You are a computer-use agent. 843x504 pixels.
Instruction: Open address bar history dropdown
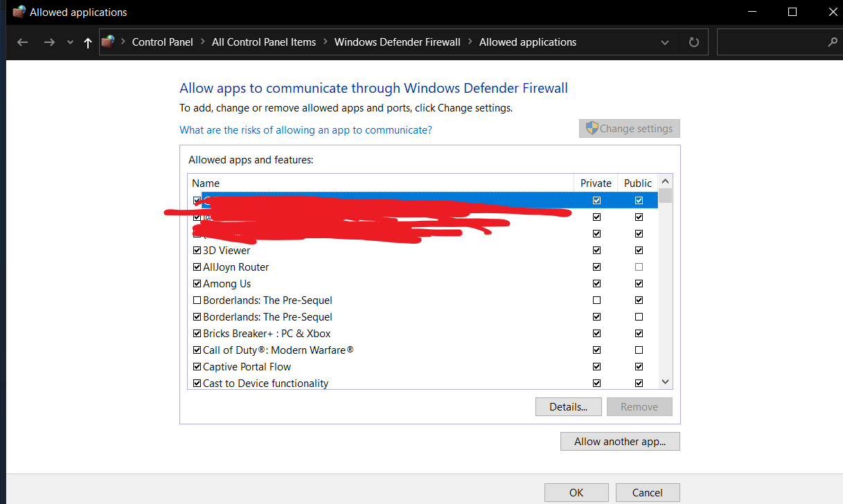[665, 42]
